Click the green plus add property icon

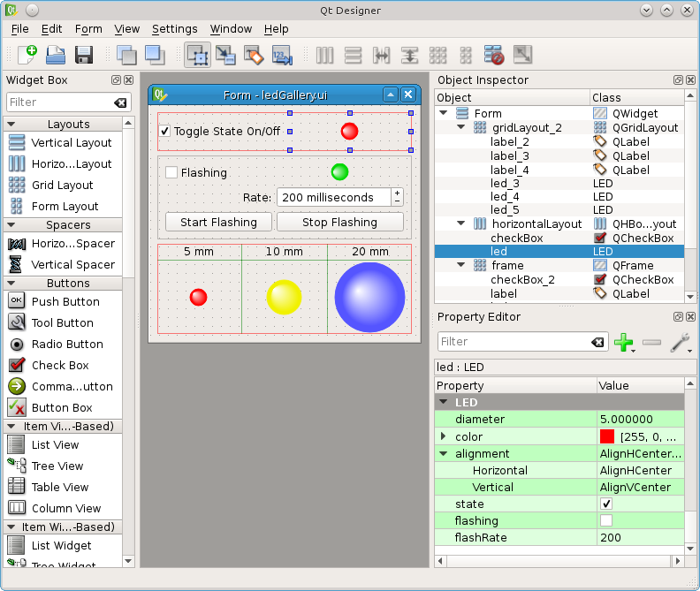[x=624, y=342]
